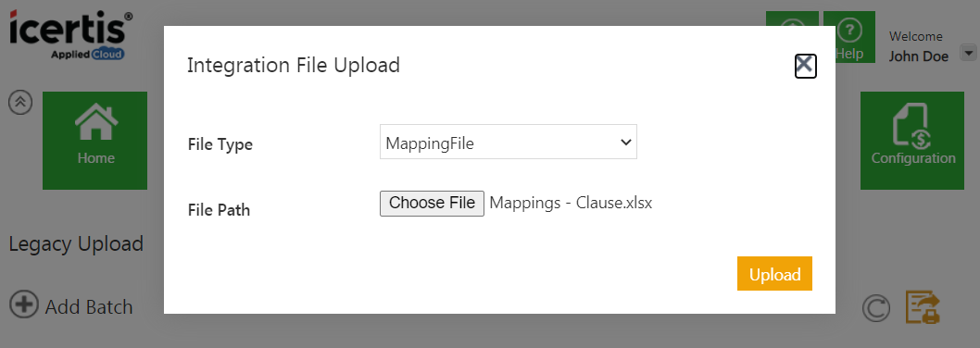Viewport: 980px width, 348px height.
Task: Close the Integration File Upload dialog
Action: [805, 66]
